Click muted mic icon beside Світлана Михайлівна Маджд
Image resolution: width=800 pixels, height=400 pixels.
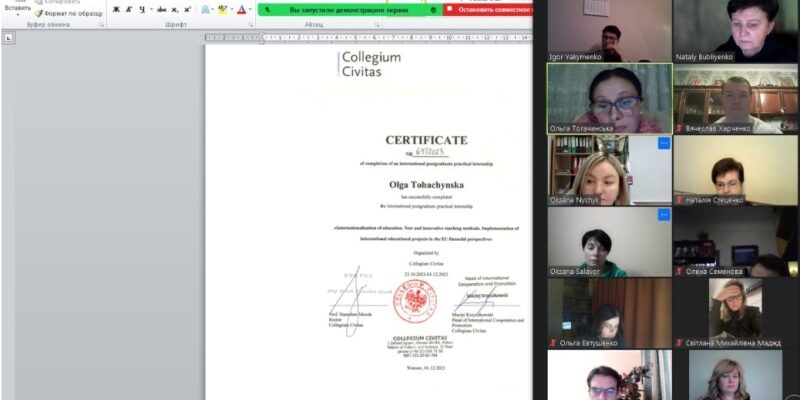[x=679, y=343]
